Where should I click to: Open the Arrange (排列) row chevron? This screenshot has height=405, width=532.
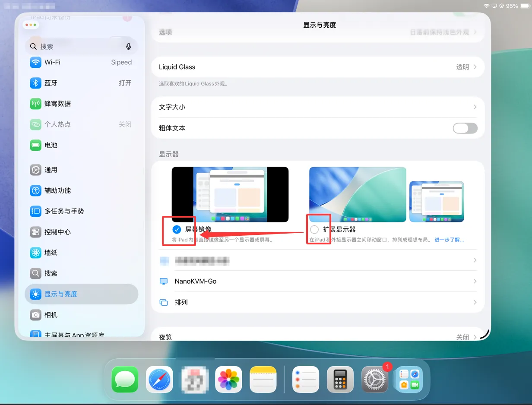[x=475, y=302]
